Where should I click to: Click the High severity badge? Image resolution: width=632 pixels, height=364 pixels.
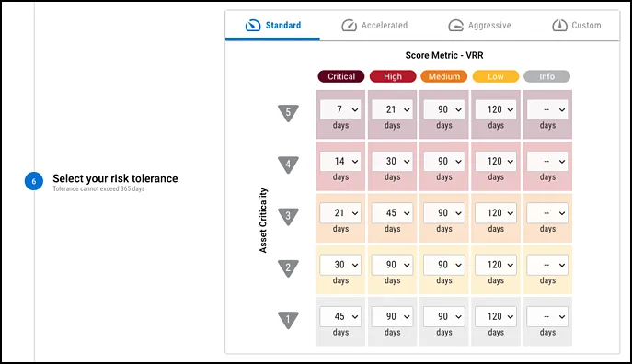(x=393, y=76)
